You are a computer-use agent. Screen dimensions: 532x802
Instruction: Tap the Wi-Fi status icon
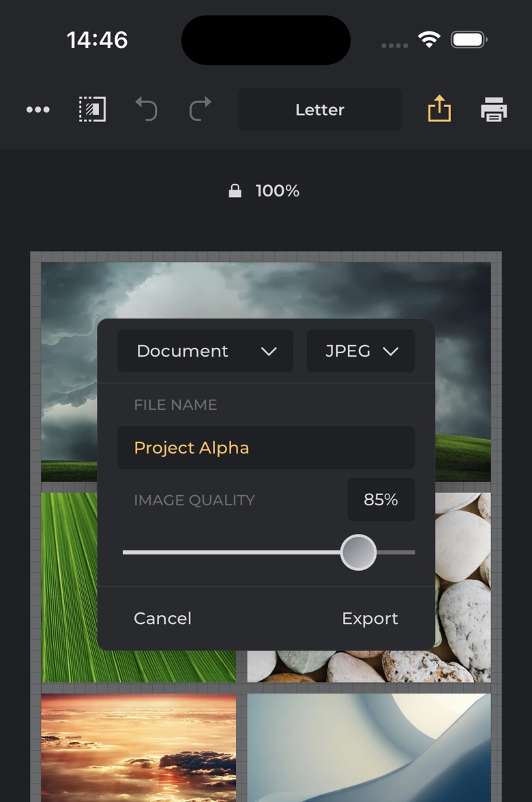429,40
